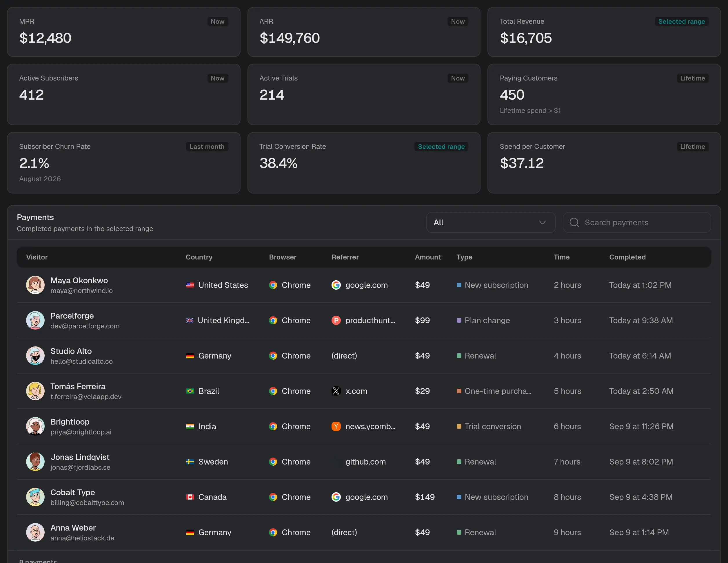This screenshot has width=728, height=563.
Task: Click the Canada flag icon
Action: (x=190, y=497)
